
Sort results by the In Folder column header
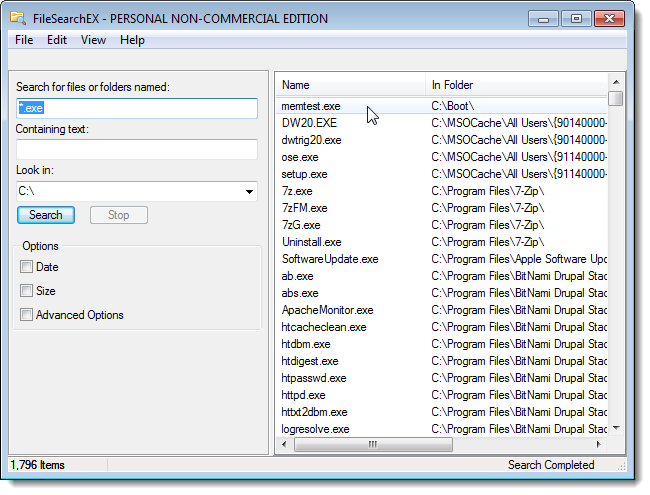pos(517,85)
